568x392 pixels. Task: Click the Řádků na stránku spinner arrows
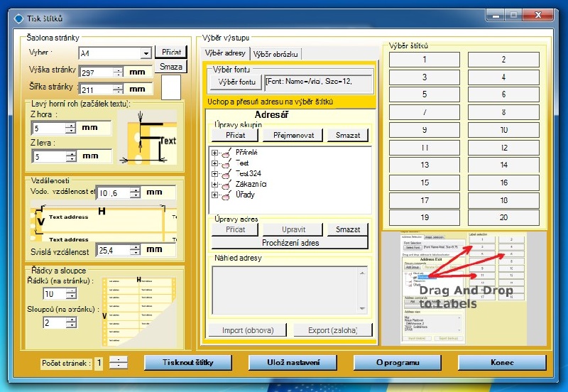(x=72, y=293)
